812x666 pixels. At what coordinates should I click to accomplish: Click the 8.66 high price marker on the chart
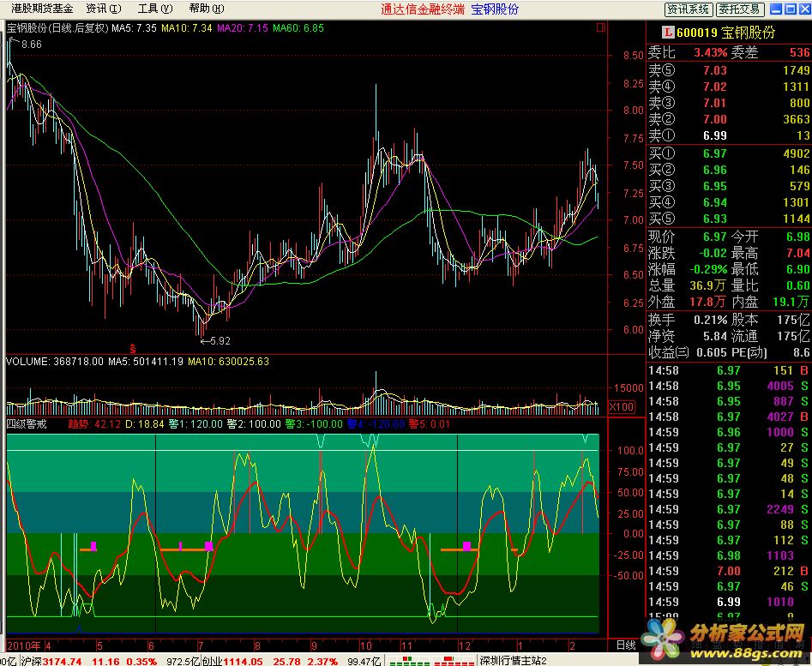point(31,45)
